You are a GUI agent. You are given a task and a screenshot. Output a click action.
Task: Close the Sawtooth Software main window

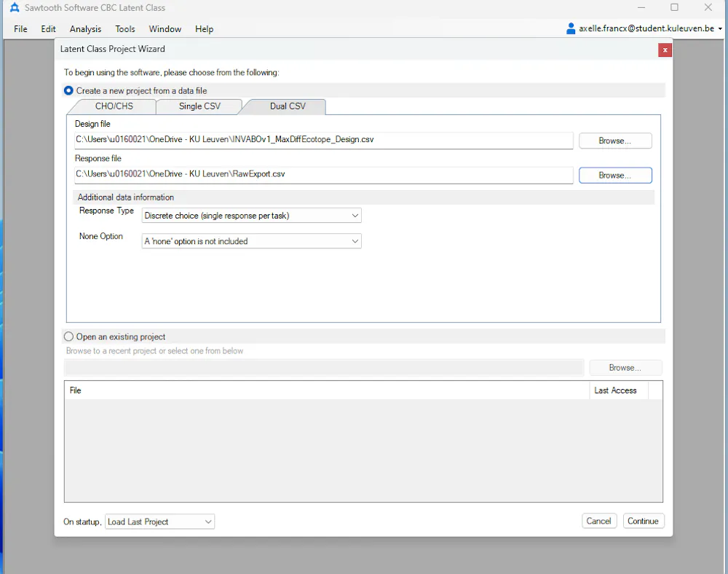[x=708, y=7]
